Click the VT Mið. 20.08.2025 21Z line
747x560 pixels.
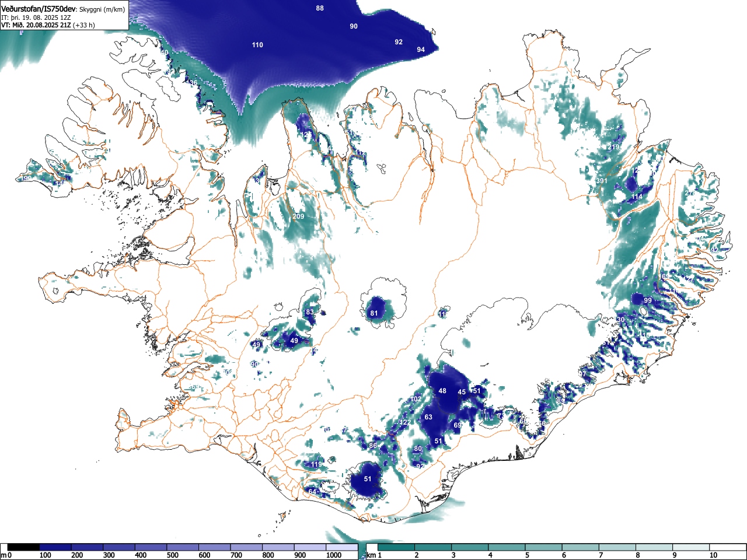[x=48, y=25]
